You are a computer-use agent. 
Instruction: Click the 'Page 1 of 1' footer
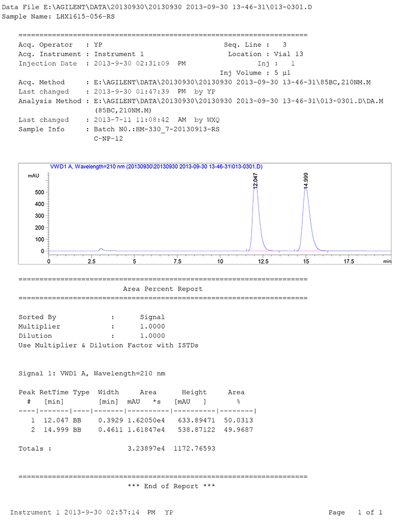click(x=355, y=512)
